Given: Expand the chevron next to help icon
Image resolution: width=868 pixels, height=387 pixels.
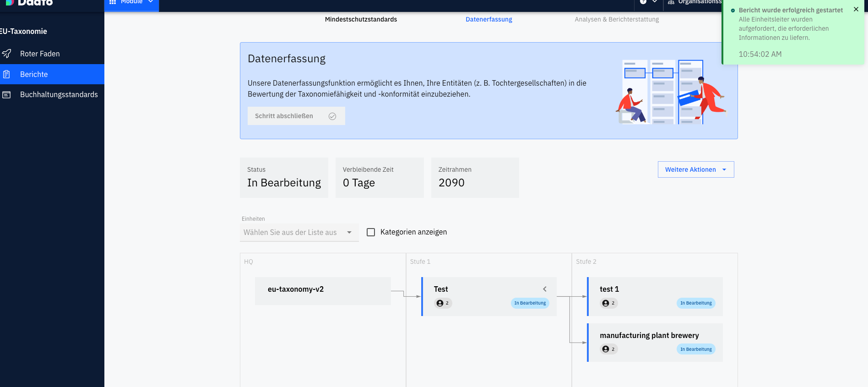Looking at the screenshot, I should coord(655,2).
